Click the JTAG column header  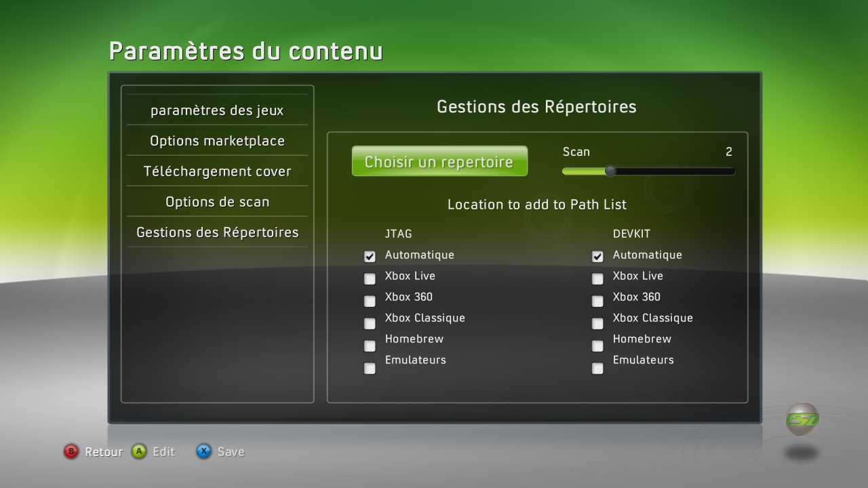(x=399, y=234)
